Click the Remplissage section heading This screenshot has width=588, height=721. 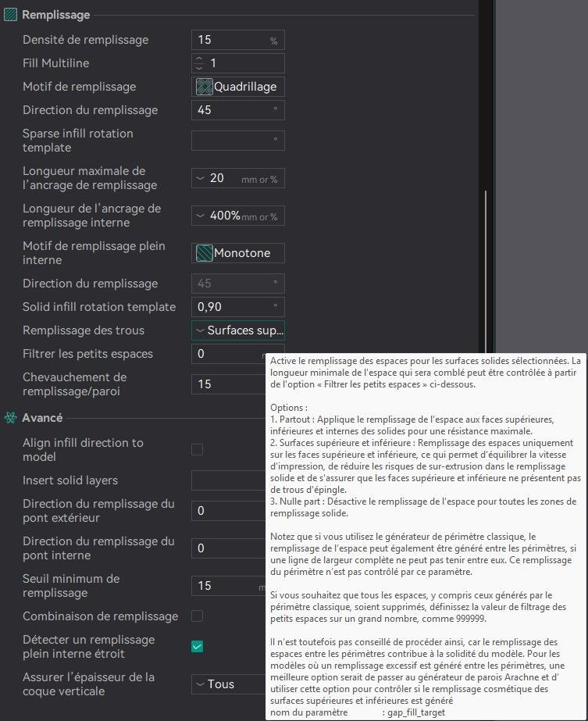(55, 15)
